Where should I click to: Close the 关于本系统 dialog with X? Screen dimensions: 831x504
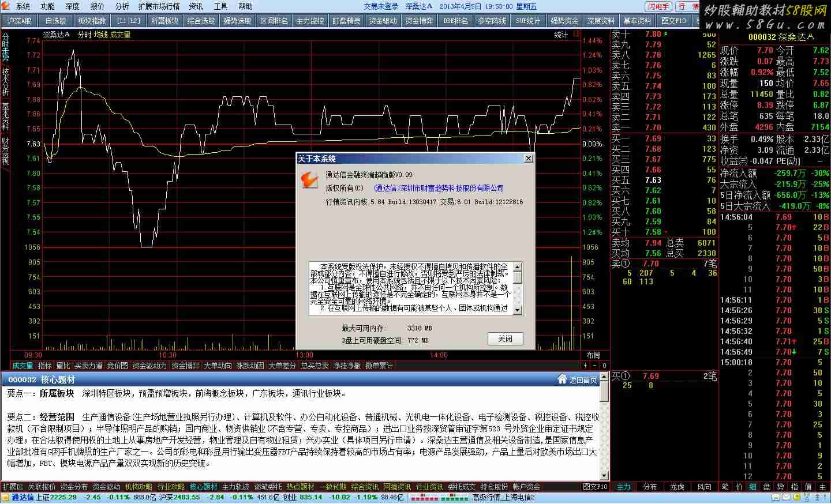[x=528, y=158]
